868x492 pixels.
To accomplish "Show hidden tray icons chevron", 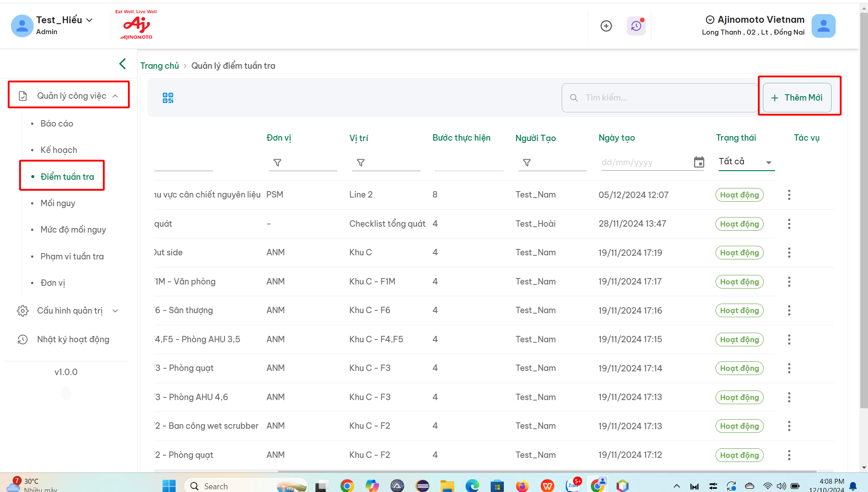I will pos(677,486).
